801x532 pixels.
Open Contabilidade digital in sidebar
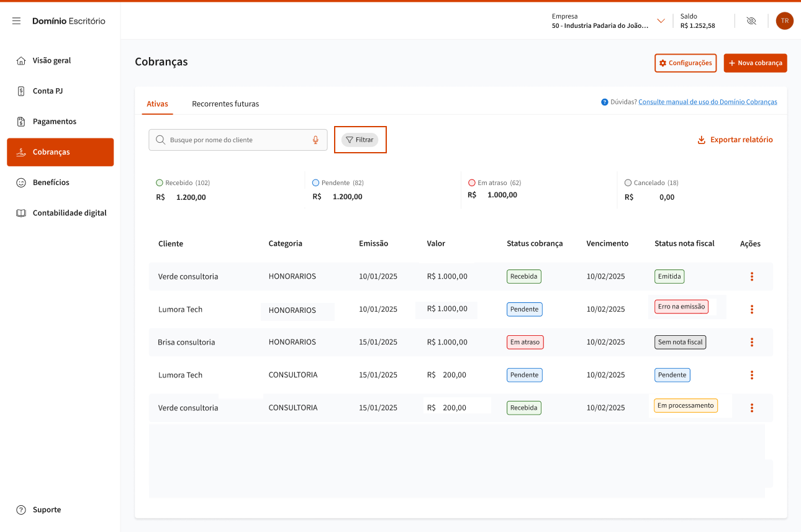[70, 213]
